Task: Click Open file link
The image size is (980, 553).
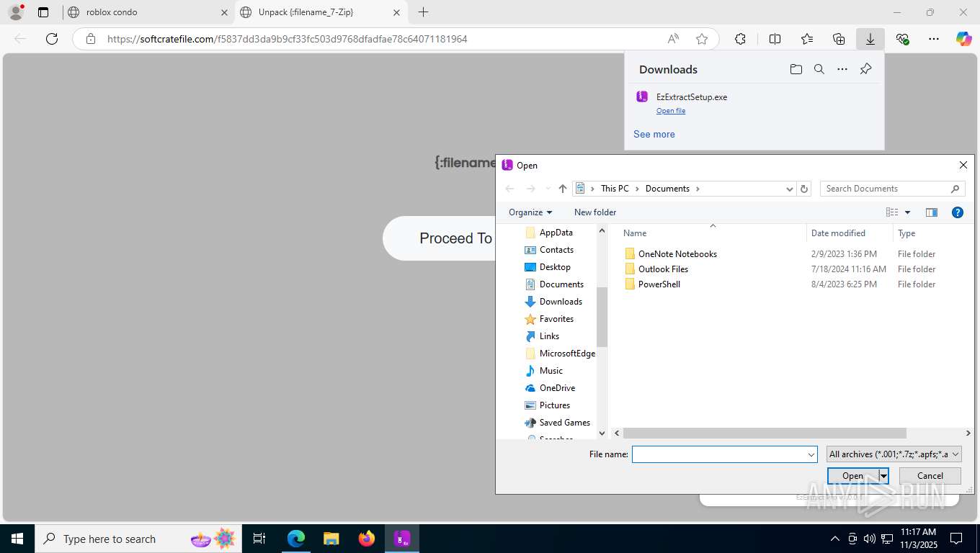Action: point(671,111)
